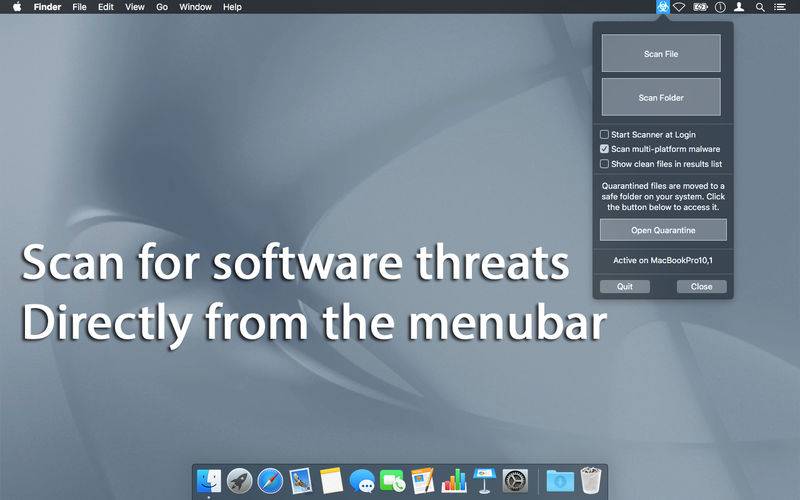Viewport: 800px width, 500px height.
Task: Open the Window menu
Action: (195, 7)
